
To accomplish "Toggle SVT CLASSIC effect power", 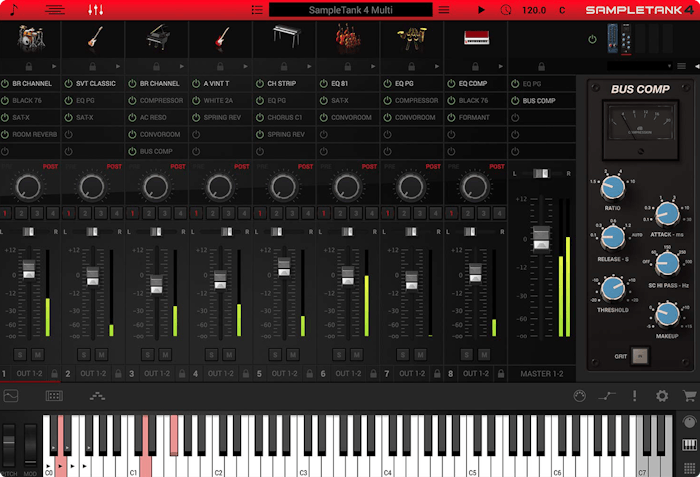I will pyautogui.click(x=68, y=84).
